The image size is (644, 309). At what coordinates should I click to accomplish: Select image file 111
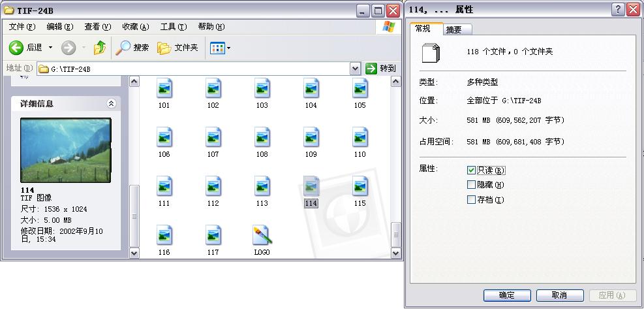coord(164,191)
